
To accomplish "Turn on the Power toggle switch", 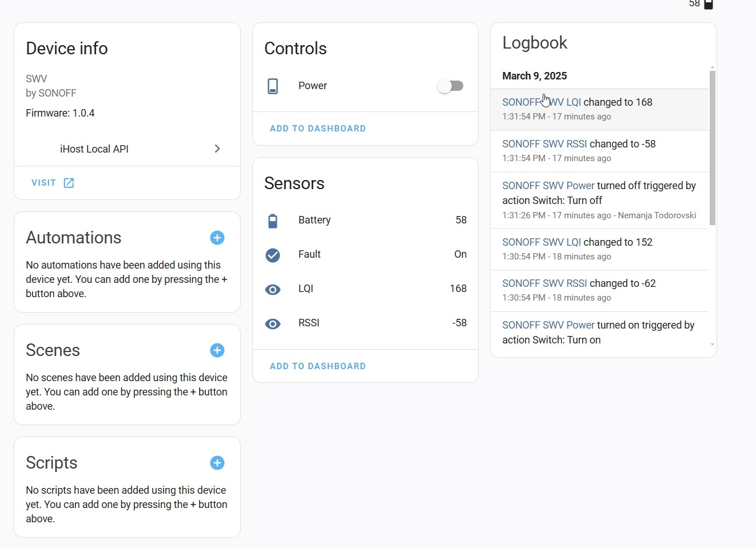I will pos(451,86).
